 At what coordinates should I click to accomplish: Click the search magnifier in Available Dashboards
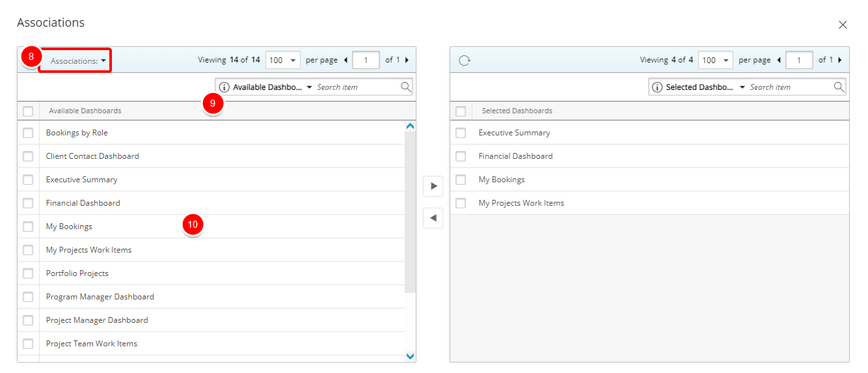(x=406, y=87)
